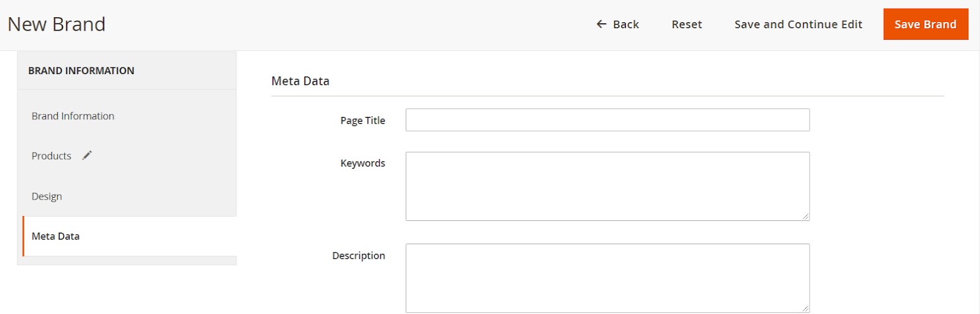
Task: Focus the Page Title input field
Action: tap(607, 120)
